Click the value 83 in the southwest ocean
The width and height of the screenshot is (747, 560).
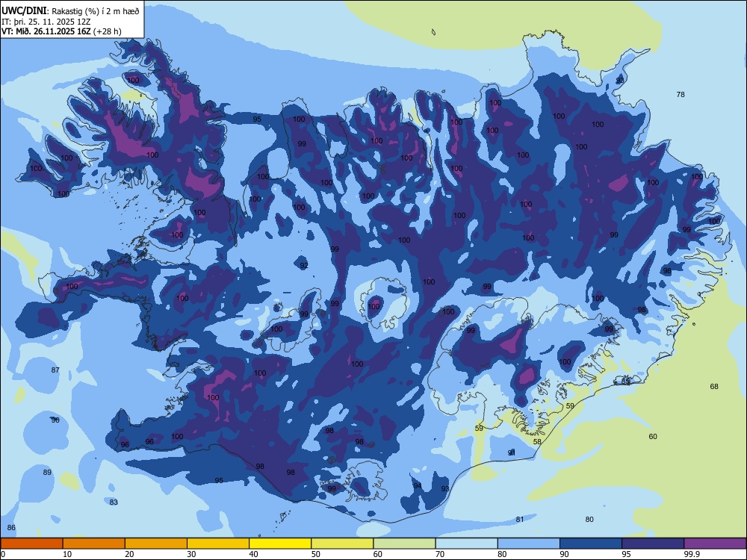(114, 503)
